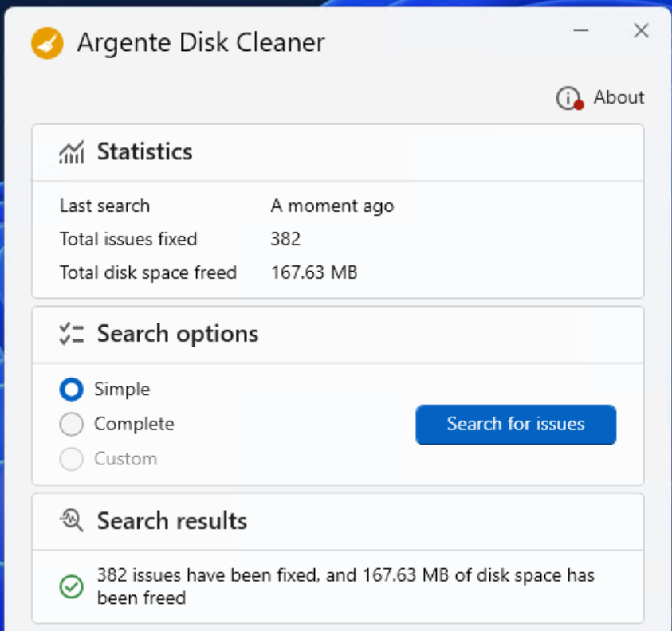Click the Statistics section header
Image resolution: width=672 pixels, height=631 pixels.
pos(144,151)
